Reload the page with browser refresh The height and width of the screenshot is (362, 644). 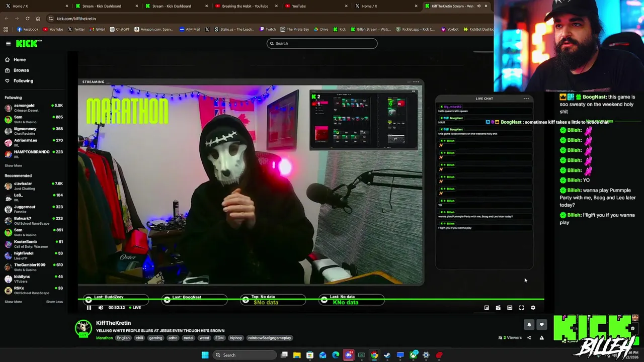point(28,19)
